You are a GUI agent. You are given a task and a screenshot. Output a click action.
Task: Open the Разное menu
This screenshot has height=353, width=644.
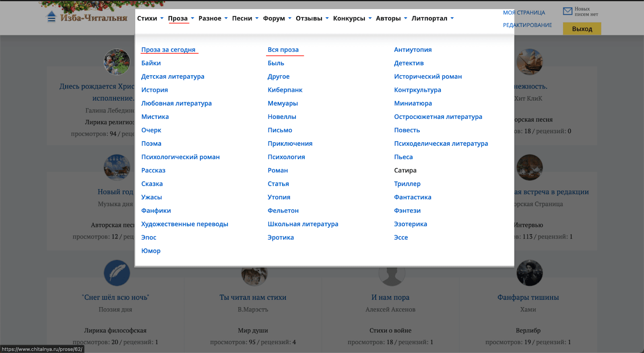click(210, 19)
